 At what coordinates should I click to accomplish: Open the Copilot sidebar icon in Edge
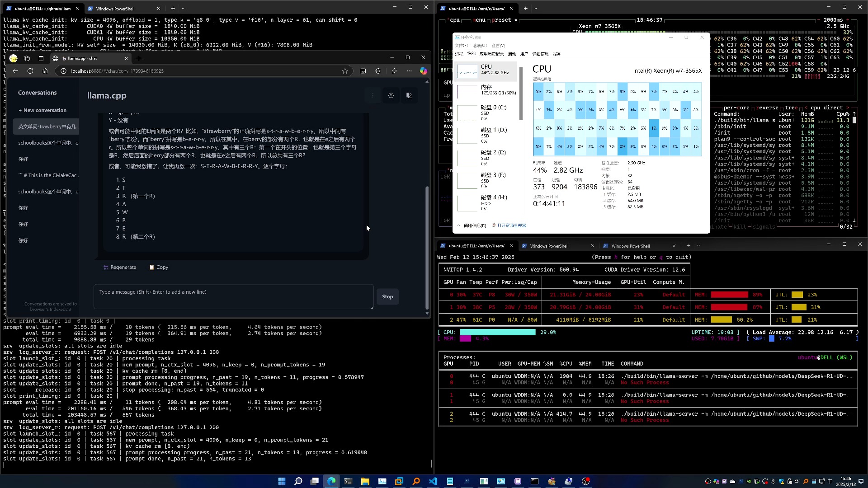click(x=424, y=71)
